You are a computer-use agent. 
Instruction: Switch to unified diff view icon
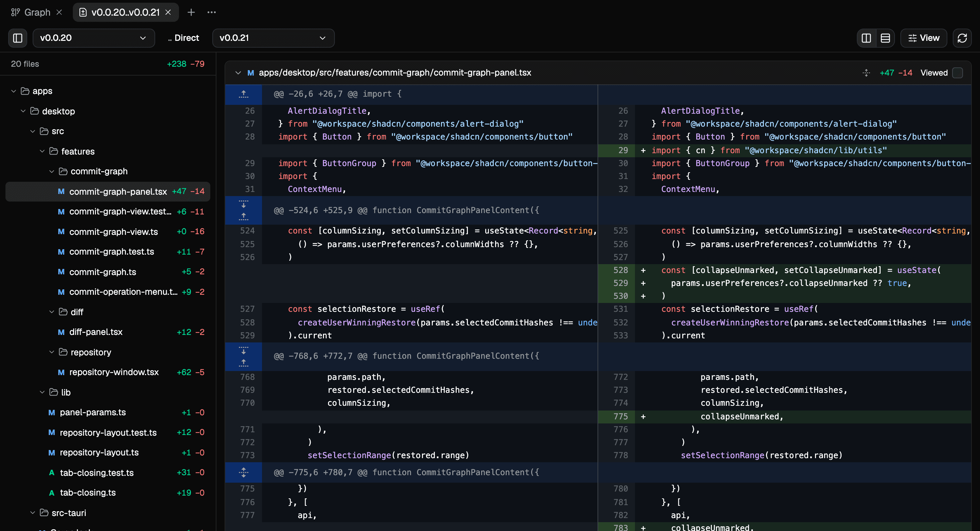(885, 38)
